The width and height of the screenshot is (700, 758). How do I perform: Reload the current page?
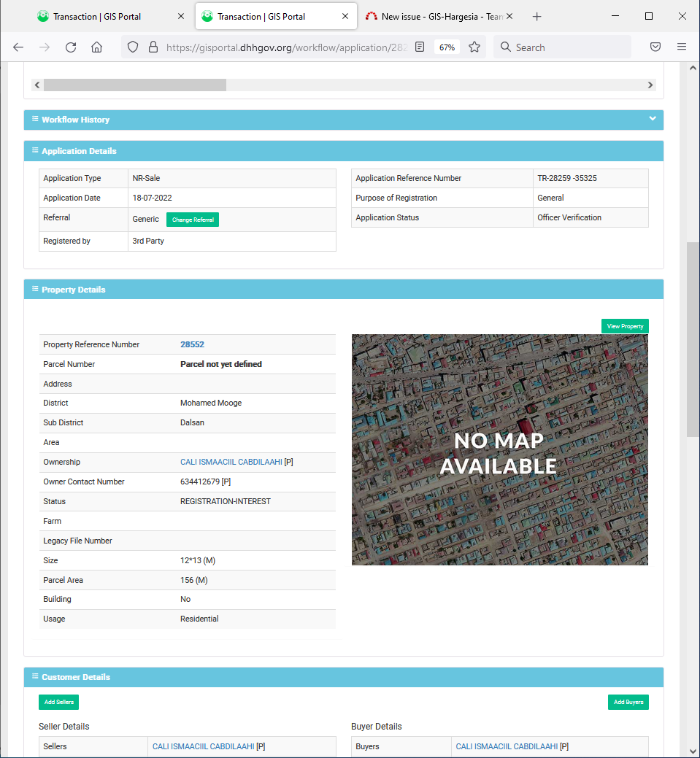71,47
